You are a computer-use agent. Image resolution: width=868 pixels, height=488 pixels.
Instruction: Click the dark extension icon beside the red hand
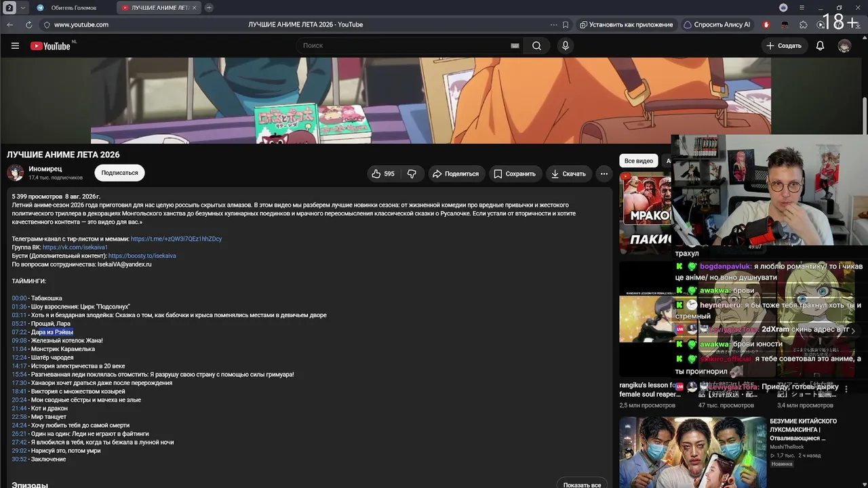785,24
